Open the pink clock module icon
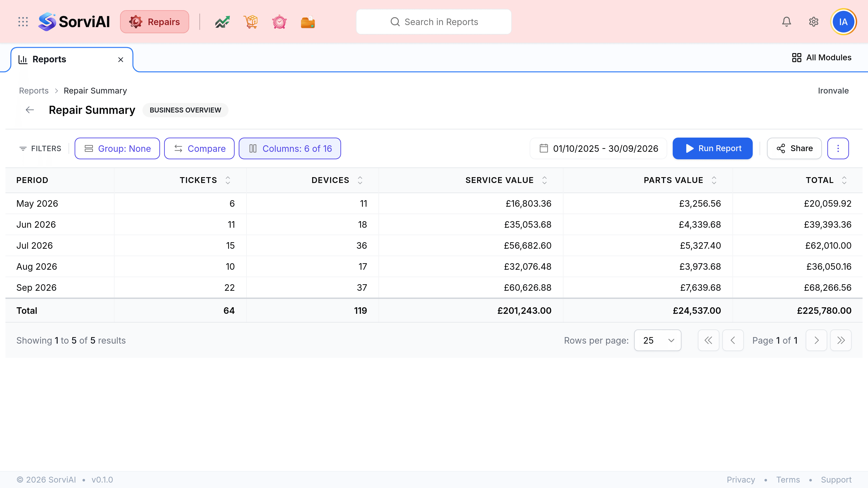 pos(279,22)
